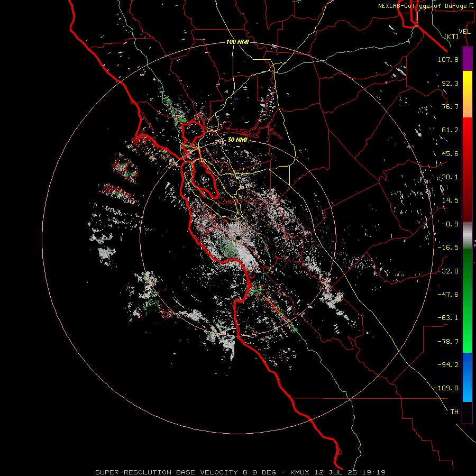Click the NEXLAB-College of DuPage credit text

point(425,6)
